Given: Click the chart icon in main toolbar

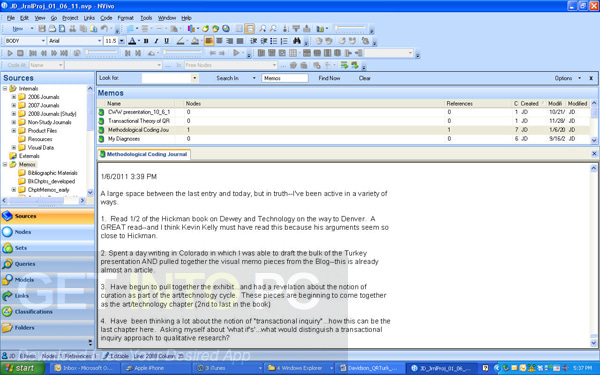Looking at the screenshot, I should pyautogui.click(x=320, y=29).
